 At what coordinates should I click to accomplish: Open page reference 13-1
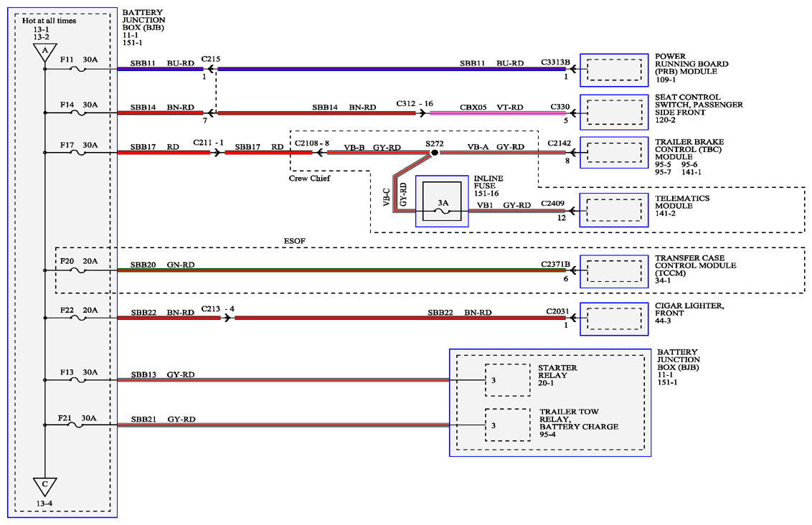coord(42,29)
